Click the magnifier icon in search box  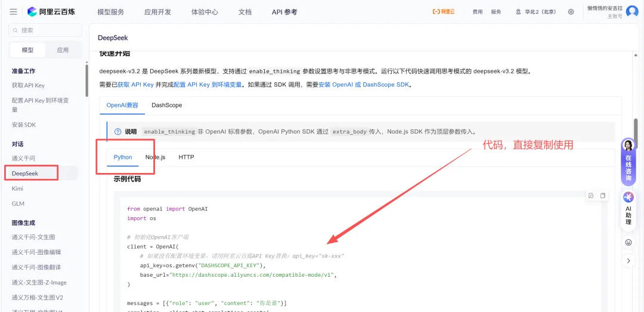16,30
